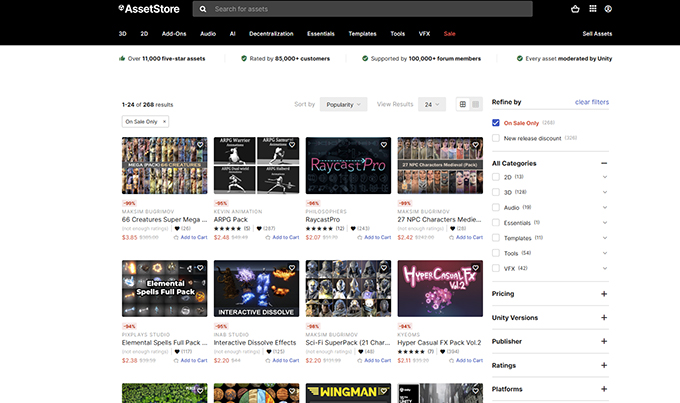This screenshot has width=680, height=403.
Task: Expand the Pricing filter section
Action: tap(604, 294)
